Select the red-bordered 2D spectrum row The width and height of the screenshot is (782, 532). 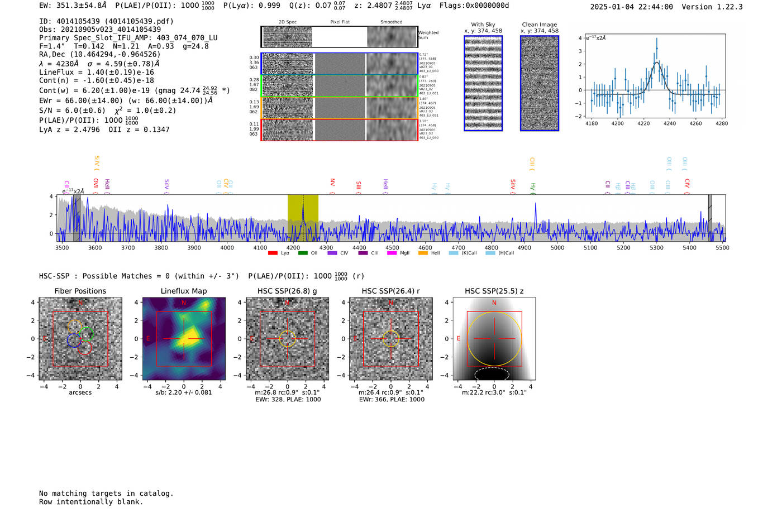coord(340,130)
